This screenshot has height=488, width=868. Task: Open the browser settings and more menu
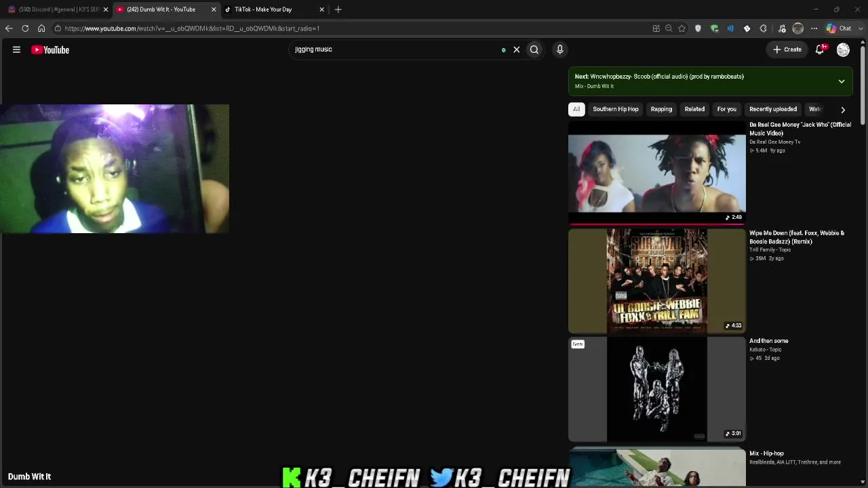click(x=814, y=28)
